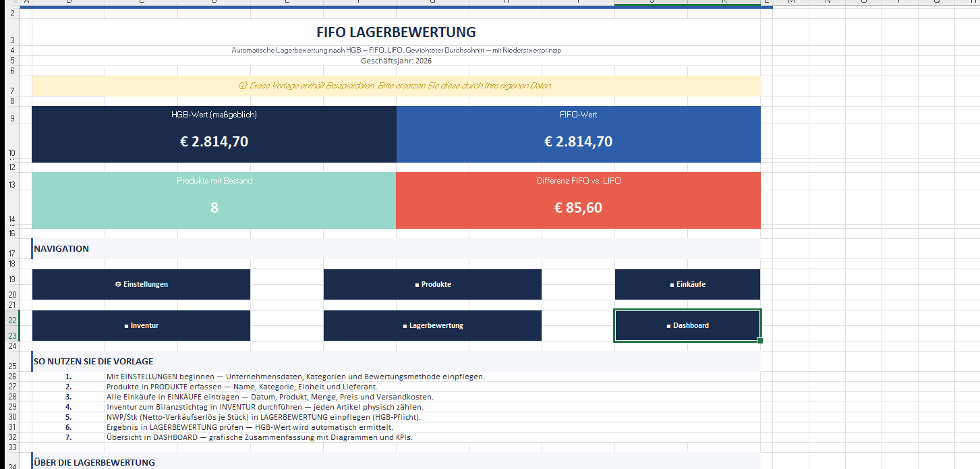Click the NAVIGATION section heading

click(x=61, y=248)
